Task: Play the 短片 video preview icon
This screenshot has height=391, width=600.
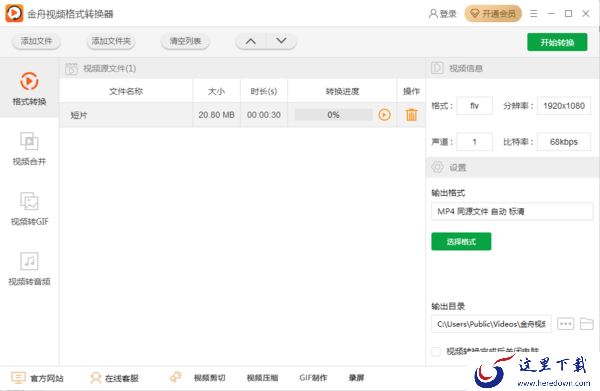Action: [x=385, y=115]
